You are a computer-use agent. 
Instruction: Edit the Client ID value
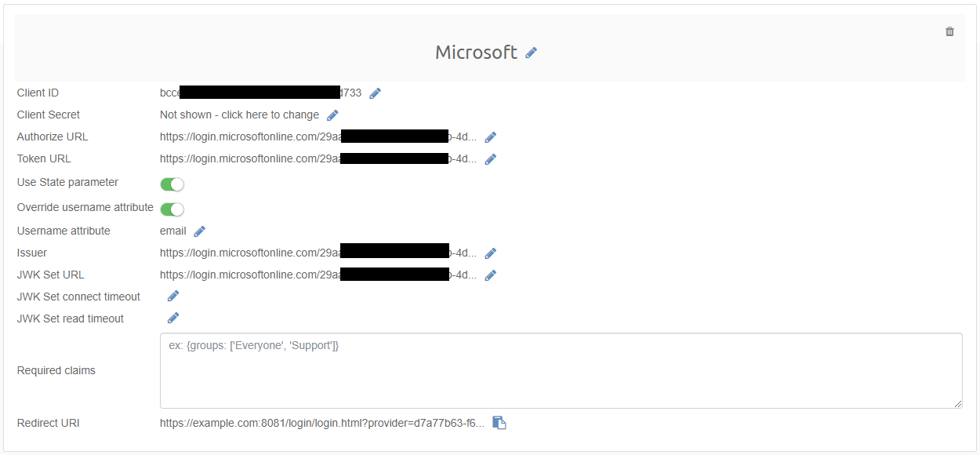click(x=375, y=93)
